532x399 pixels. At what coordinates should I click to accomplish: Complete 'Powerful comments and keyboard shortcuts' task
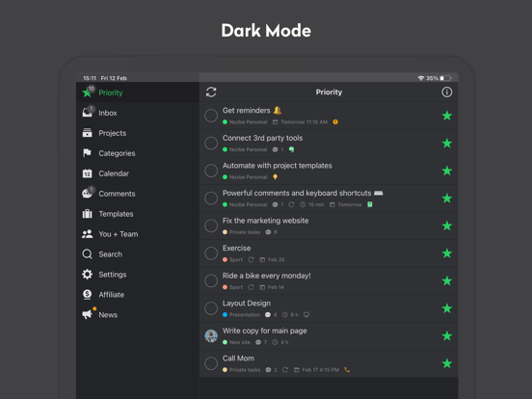pyautogui.click(x=211, y=199)
